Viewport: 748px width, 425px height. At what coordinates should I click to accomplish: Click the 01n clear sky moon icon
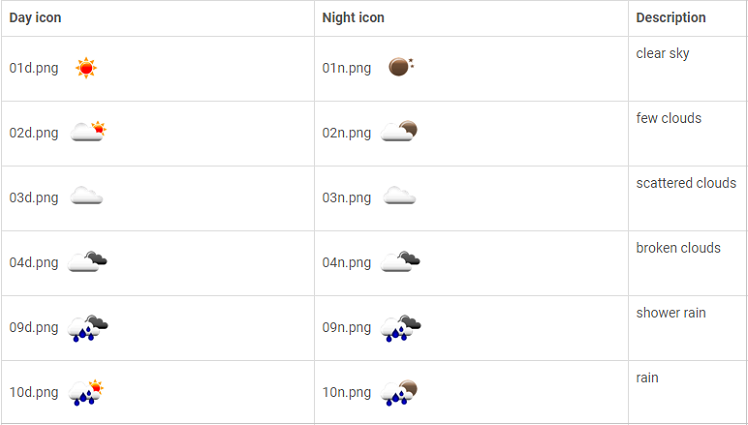401,66
